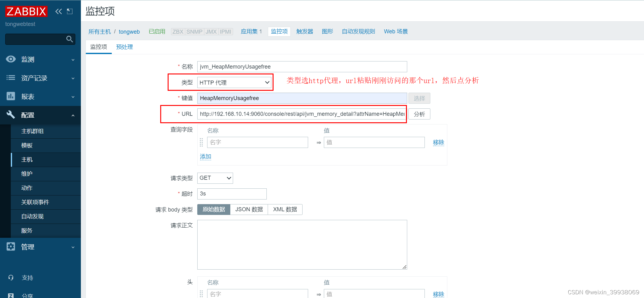Open 动作 in sidebar

point(46,188)
